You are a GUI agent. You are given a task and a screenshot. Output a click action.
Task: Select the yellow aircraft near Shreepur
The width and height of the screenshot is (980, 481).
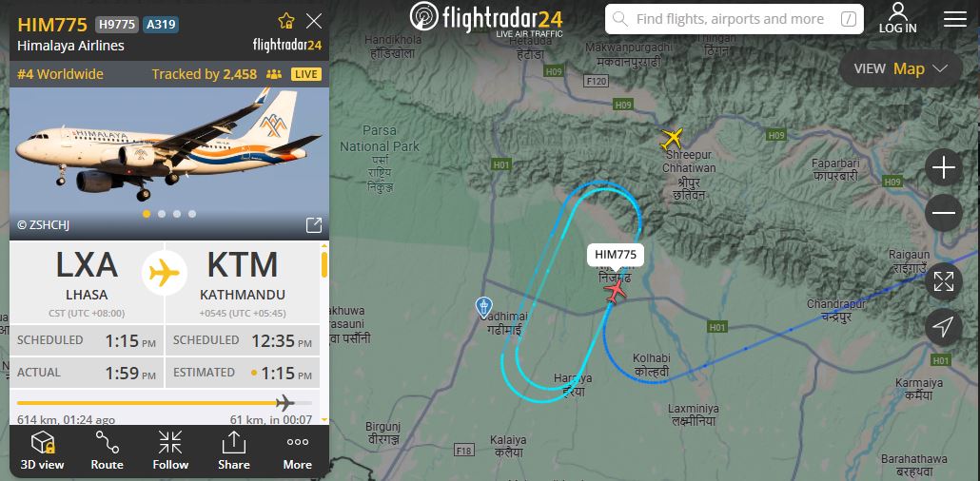(671, 138)
